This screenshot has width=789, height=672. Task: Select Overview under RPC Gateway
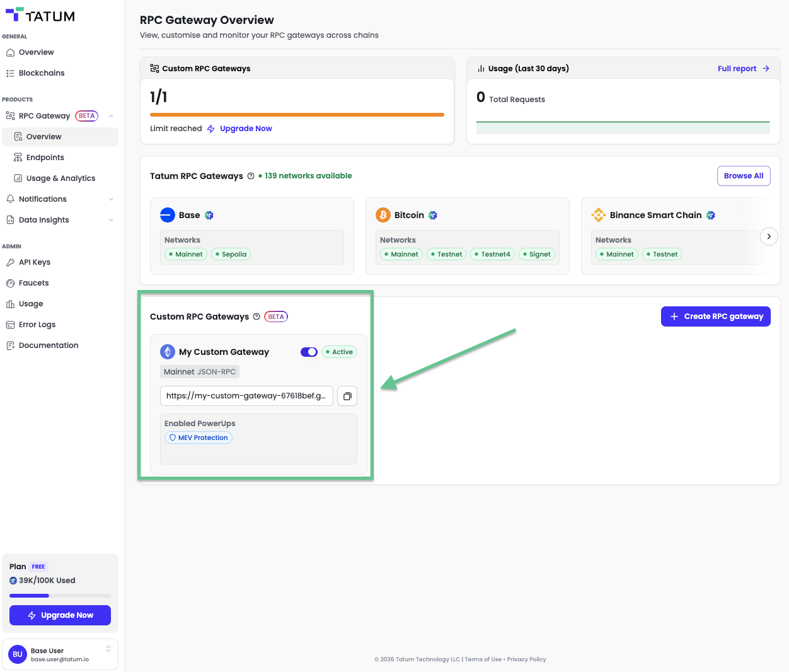42,136
